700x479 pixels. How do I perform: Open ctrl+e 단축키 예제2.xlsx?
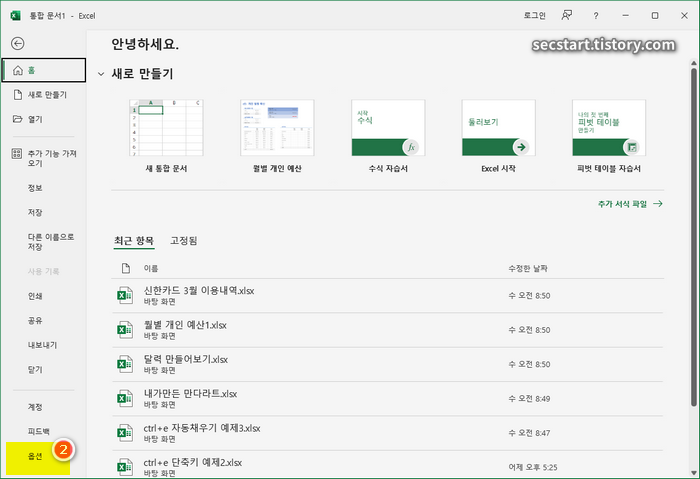click(388, 465)
